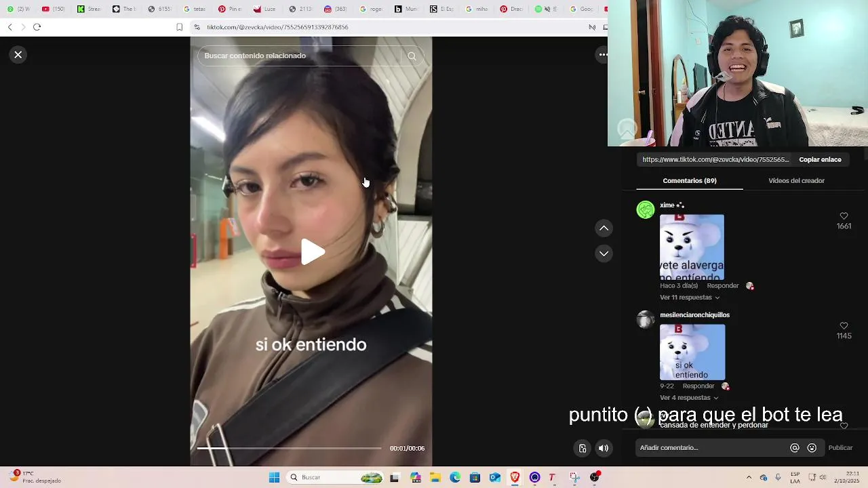Screen dimensions: 868x488
Task: Open the ESP LAA language selector
Action: 795,477
